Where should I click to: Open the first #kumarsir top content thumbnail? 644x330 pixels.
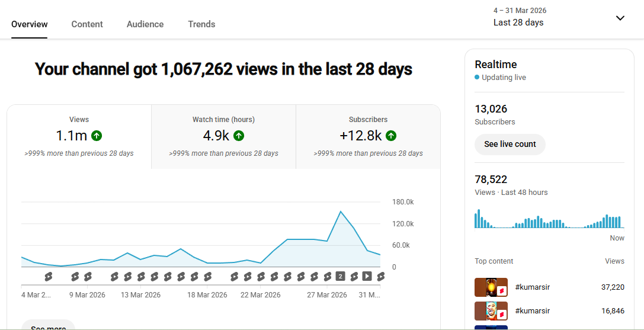491,287
